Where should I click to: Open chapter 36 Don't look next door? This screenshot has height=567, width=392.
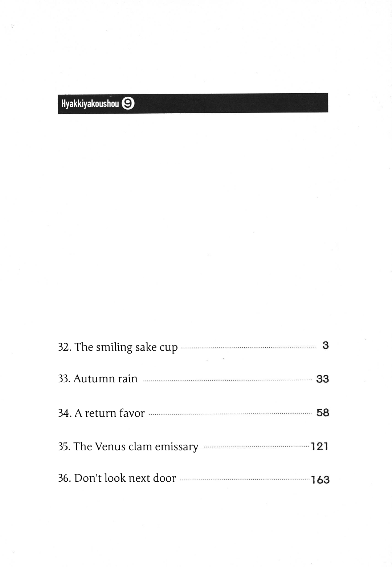tap(117, 478)
